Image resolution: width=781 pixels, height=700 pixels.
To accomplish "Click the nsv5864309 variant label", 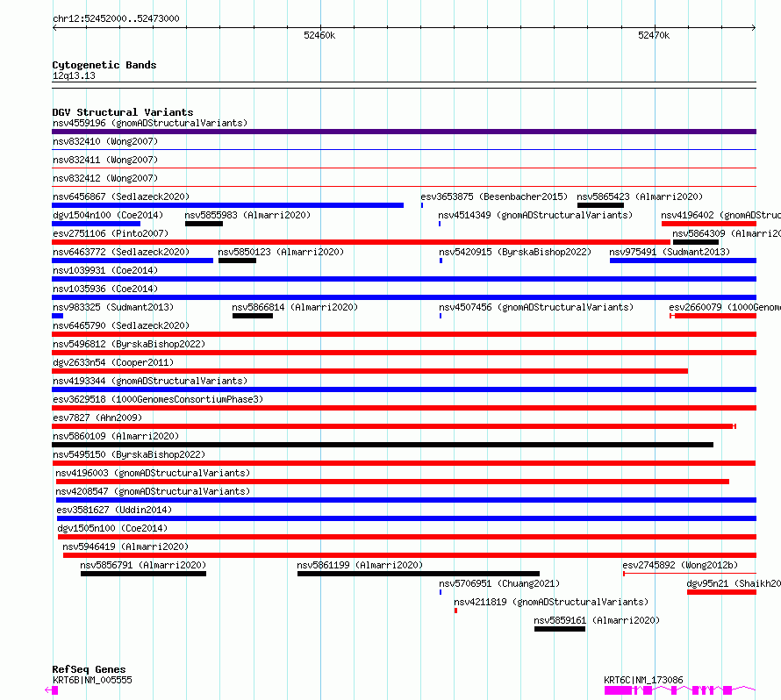I will pyautogui.click(x=727, y=233).
